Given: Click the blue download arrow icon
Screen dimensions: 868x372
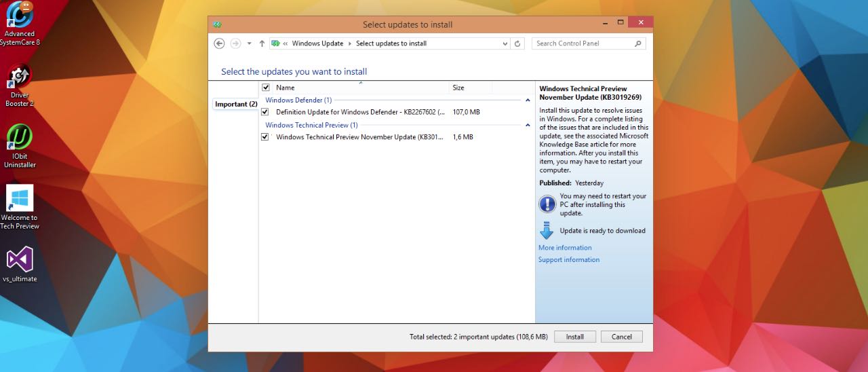Looking at the screenshot, I should 547,231.
